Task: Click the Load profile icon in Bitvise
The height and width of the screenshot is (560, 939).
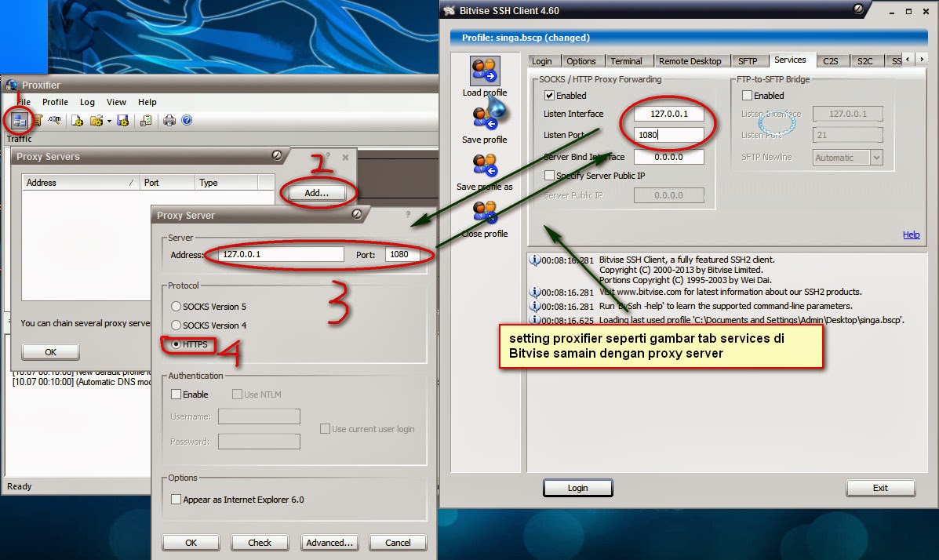Action: click(x=485, y=71)
